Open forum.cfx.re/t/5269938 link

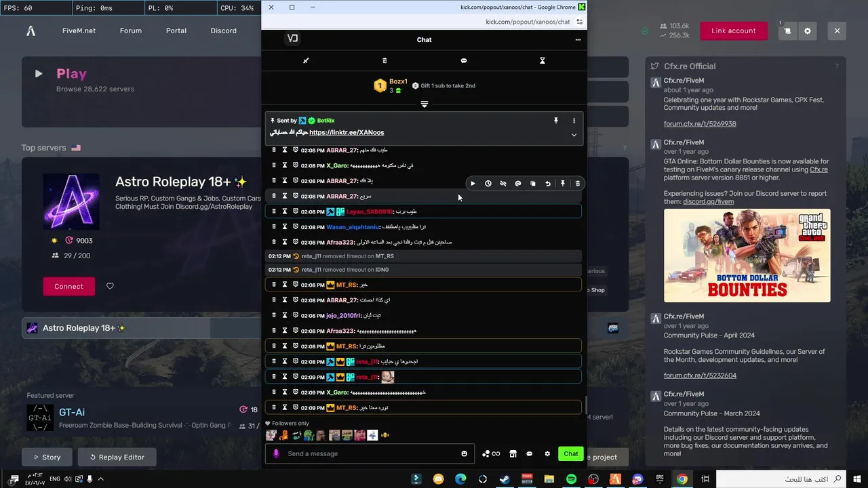point(700,124)
